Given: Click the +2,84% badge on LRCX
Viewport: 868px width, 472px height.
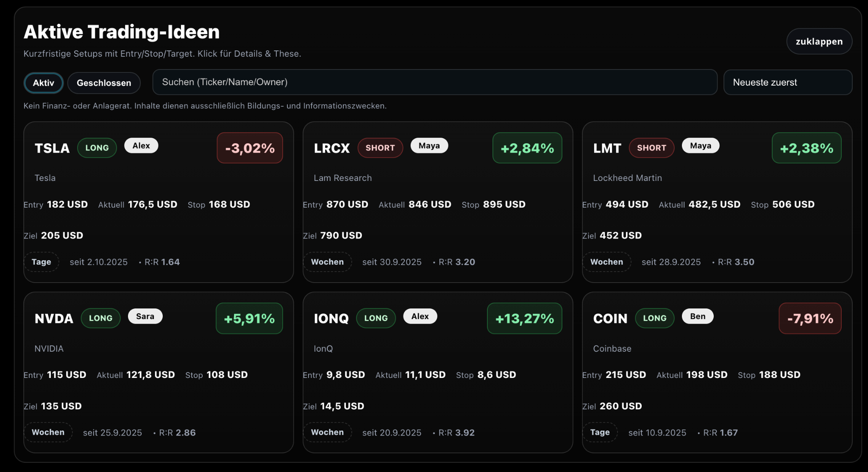Looking at the screenshot, I should [x=527, y=148].
